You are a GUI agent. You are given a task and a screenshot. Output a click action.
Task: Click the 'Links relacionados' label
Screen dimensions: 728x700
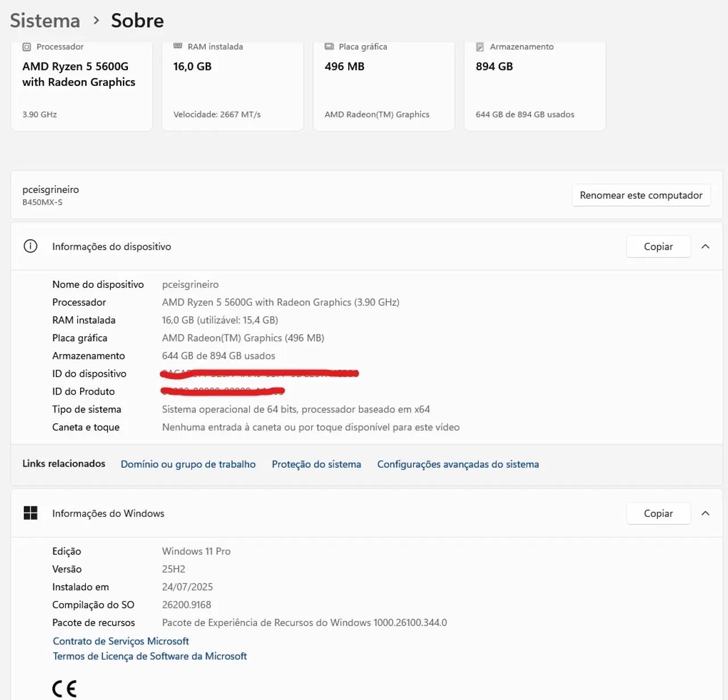[x=64, y=464]
